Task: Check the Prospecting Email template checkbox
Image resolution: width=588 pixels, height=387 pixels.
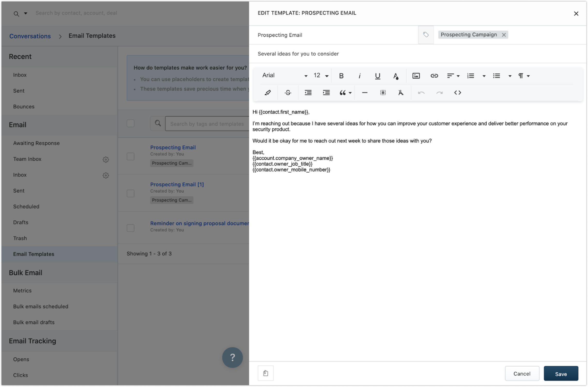Action: coord(131,157)
